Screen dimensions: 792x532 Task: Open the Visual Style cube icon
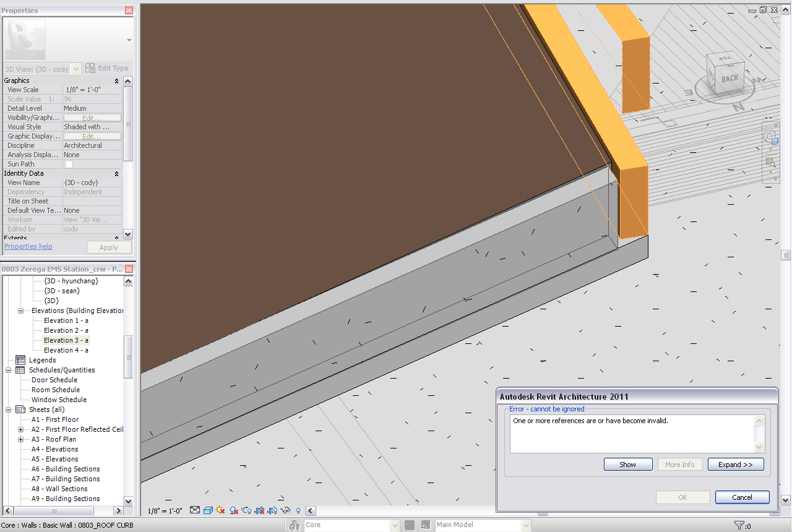pos(209,511)
